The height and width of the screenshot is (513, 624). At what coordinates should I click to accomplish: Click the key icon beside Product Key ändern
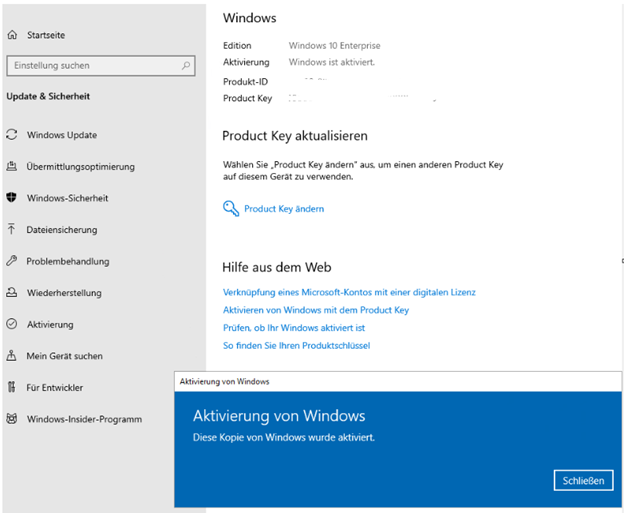click(231, 208)
